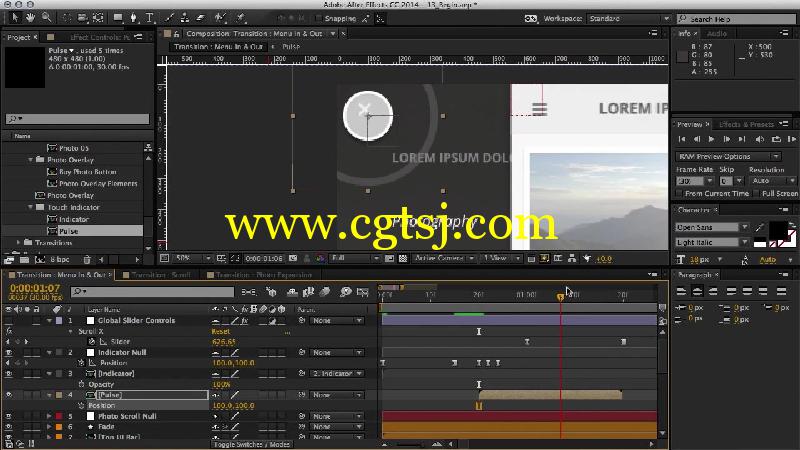
Task: Click the first frame preview button
Action: tap(682, 139)
